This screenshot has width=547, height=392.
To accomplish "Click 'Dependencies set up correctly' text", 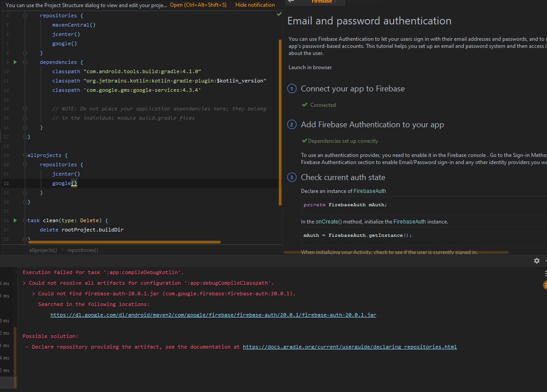I will pos(343,141).
